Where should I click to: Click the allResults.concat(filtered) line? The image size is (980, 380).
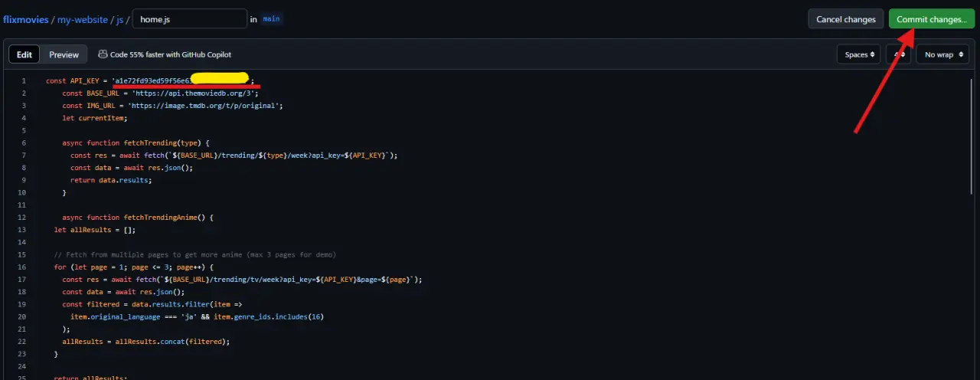[146, 341]
